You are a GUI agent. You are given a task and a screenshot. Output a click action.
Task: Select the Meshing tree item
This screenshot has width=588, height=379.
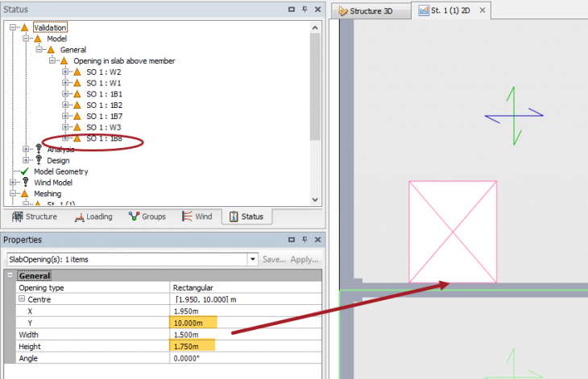pyautogui.click(x=48, y=194)
